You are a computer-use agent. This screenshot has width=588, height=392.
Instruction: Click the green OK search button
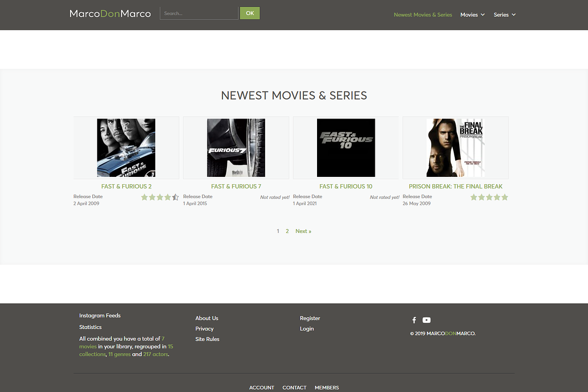coord(250,13)
